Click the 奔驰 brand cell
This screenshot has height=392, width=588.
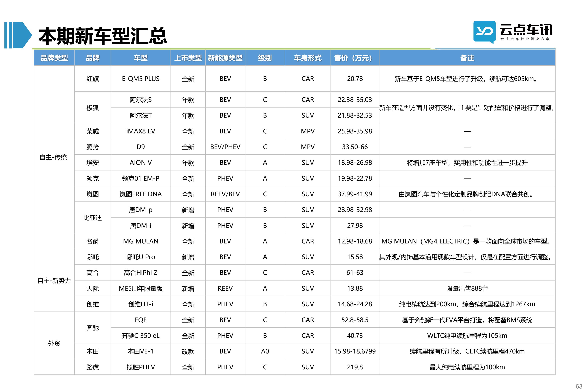tap(93, 327)
